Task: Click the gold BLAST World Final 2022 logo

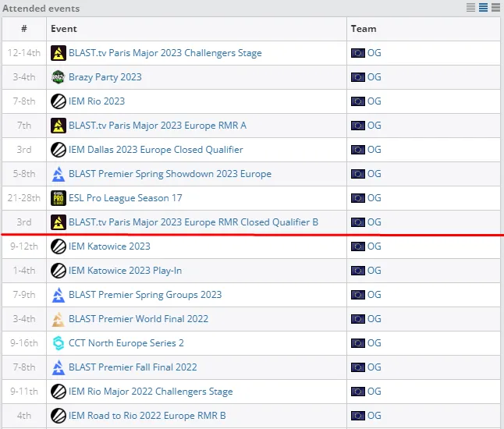Action: pos(59,319)
